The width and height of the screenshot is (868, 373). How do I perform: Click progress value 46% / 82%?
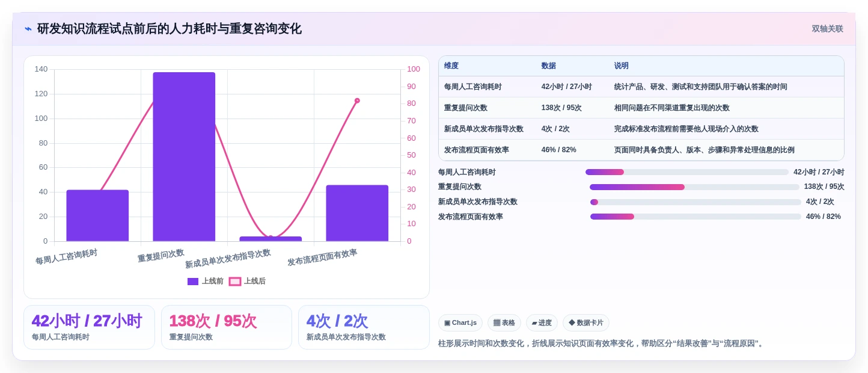tap(824, 217)
